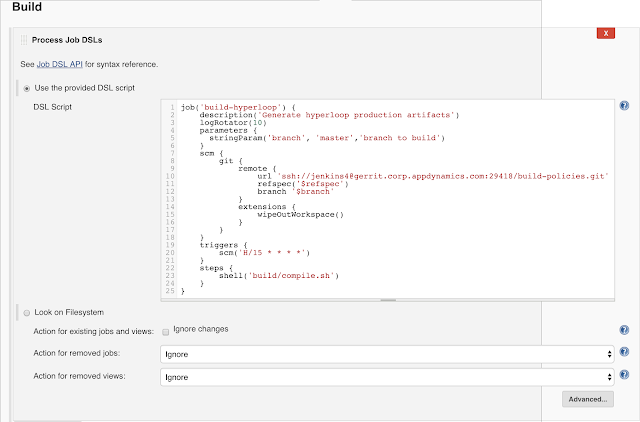
Task: Place cursor on the wipeOutWorkspace() line
Action: tap(300, 214)
